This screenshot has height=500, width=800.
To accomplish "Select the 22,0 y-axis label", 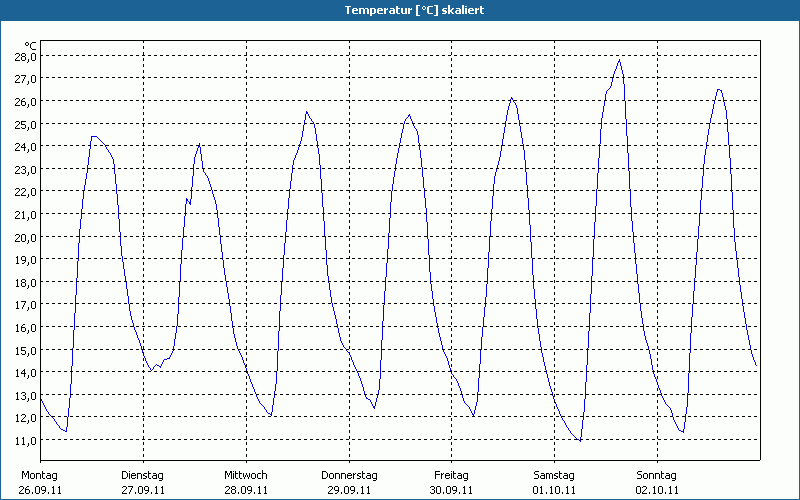I will click(25, 192).
